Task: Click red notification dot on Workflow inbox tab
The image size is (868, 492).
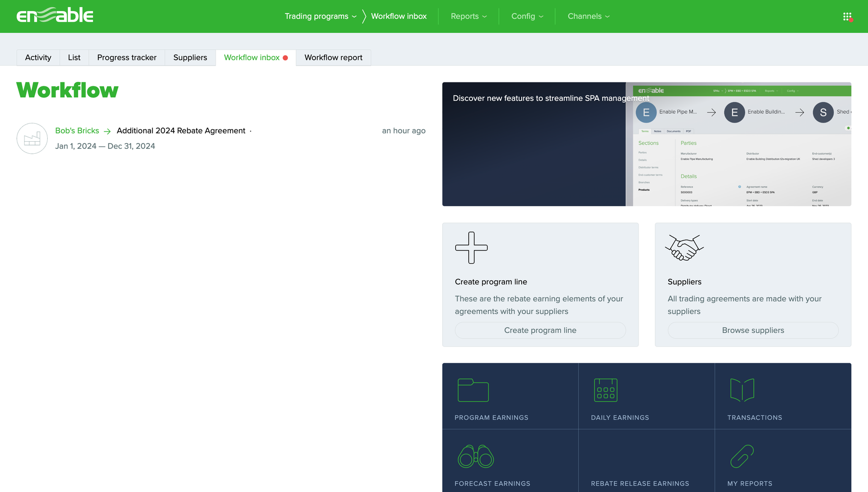Action: [285, 58]
